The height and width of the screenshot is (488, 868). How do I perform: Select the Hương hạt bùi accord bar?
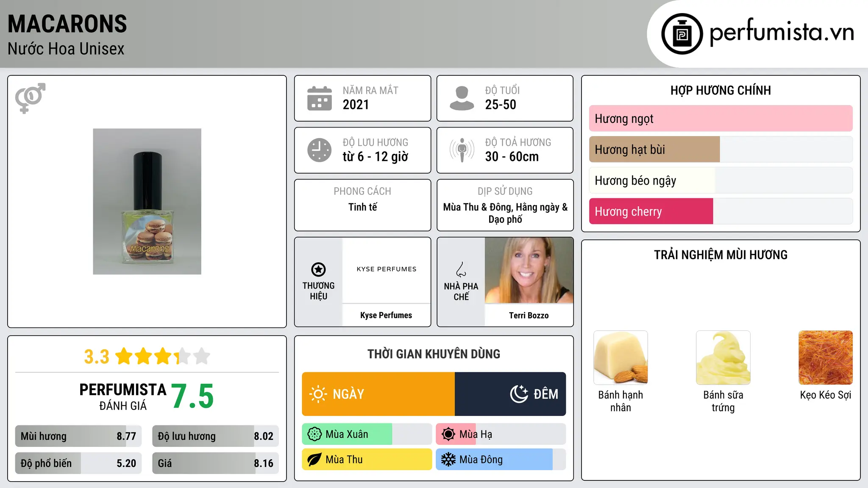(x=721, y=150)
